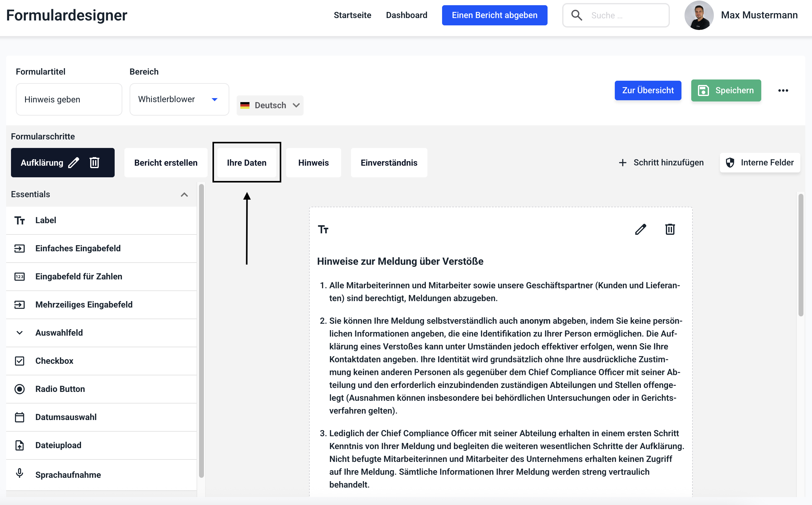812x505 pixels.
Task: Click the pencil edit icon on Aufklärung step
Action: coord(73,163)
